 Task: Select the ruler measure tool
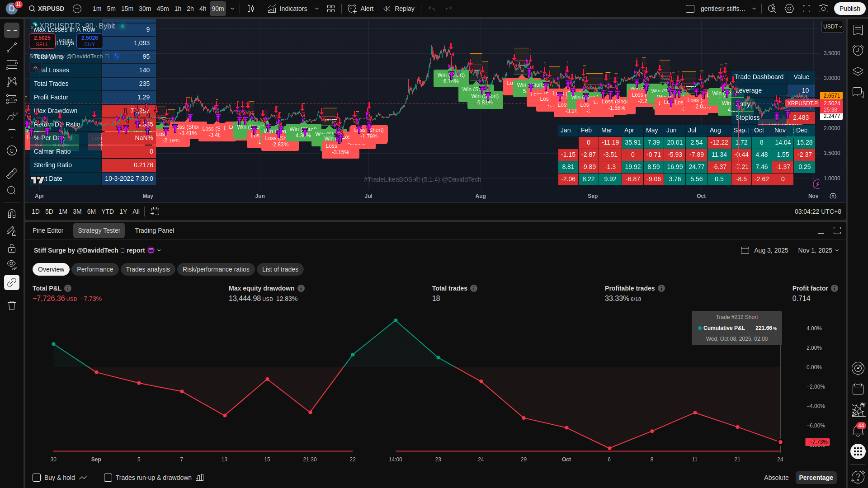(x=12, y=173)
